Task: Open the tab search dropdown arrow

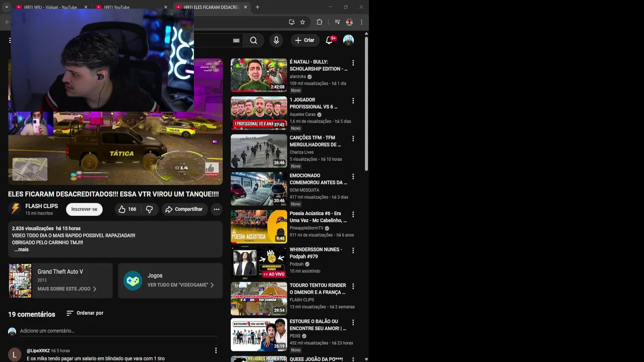Action: pos(7,7)
